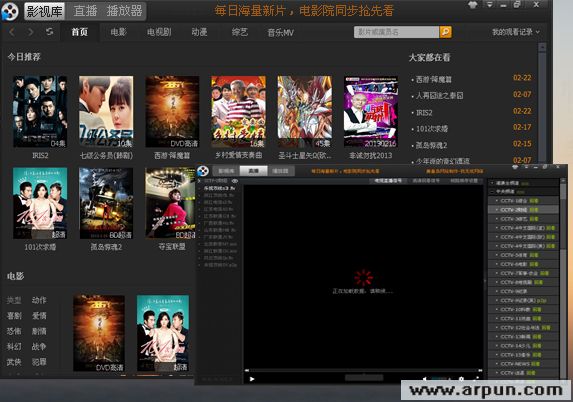Screen dimensions: 573x402
Task: Mute using the player's speaker icon
Action: pyautogui.click(x=425, y=379)
